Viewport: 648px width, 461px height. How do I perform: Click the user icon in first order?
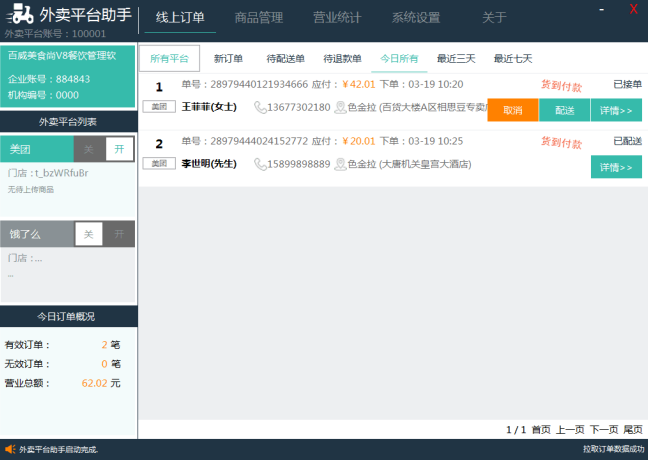340,107
